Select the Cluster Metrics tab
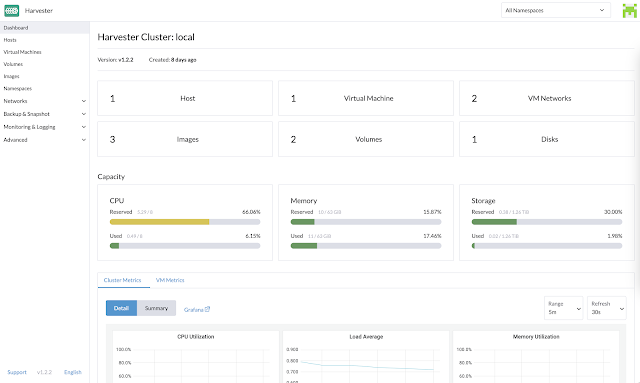The width and height of the screenshot is (640, 383). click(x=122, y=280)
